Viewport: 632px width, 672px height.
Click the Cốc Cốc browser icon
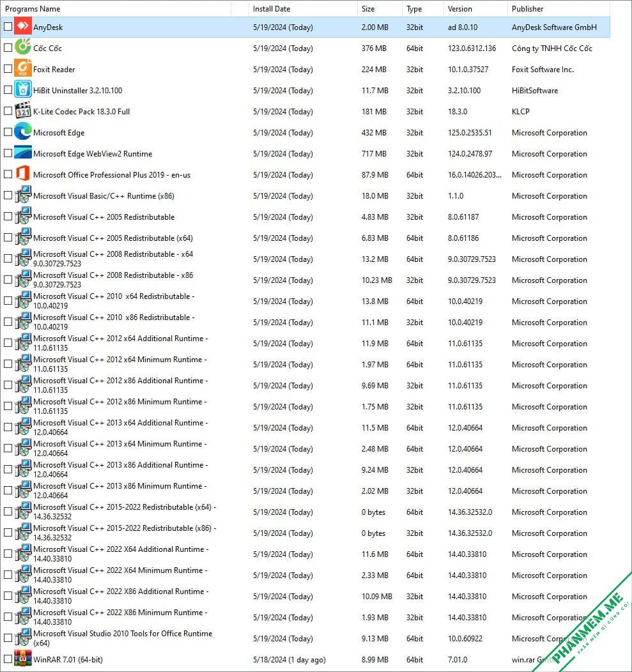click(x=23, y=47)
